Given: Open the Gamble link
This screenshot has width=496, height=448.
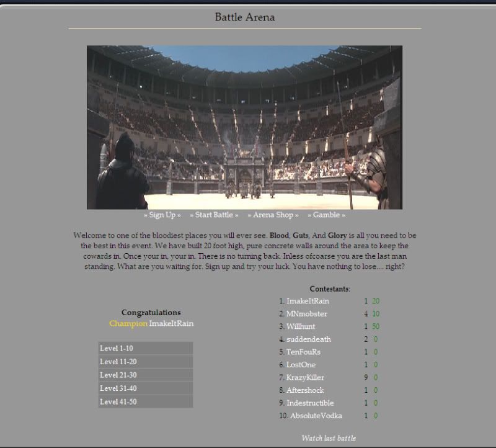Looking at the screenshot, I should click(326, 215).
